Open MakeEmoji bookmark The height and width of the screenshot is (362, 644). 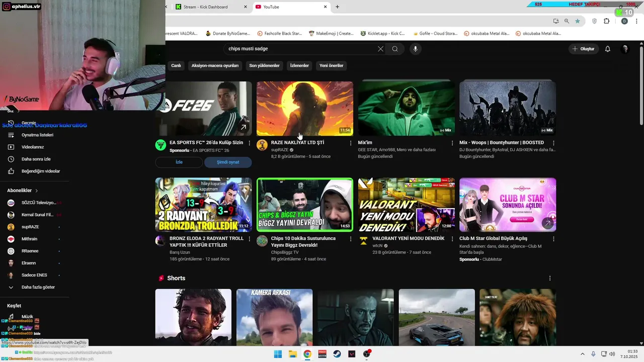(331, 33)
